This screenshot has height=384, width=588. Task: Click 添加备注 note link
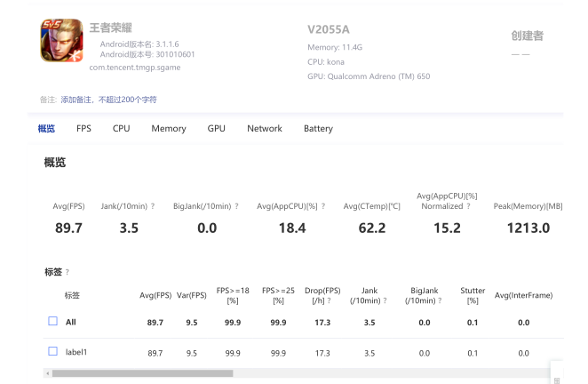tap(108, 100)
